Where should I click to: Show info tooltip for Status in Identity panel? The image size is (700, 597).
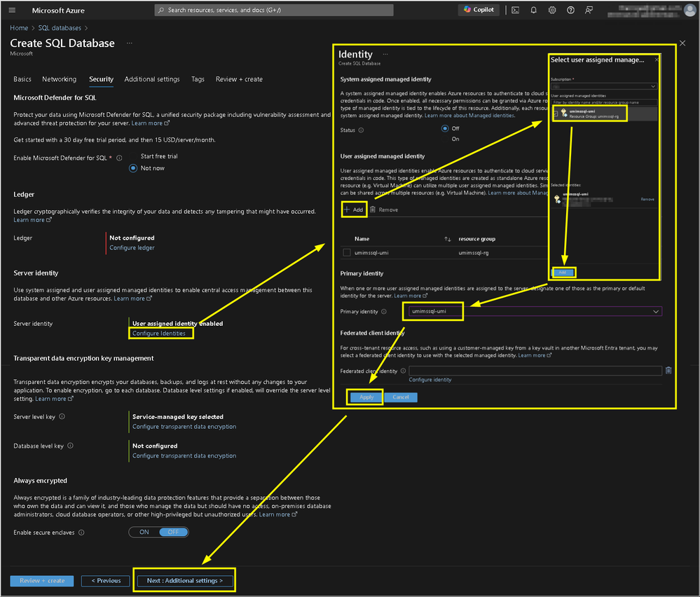click(361, 130)
